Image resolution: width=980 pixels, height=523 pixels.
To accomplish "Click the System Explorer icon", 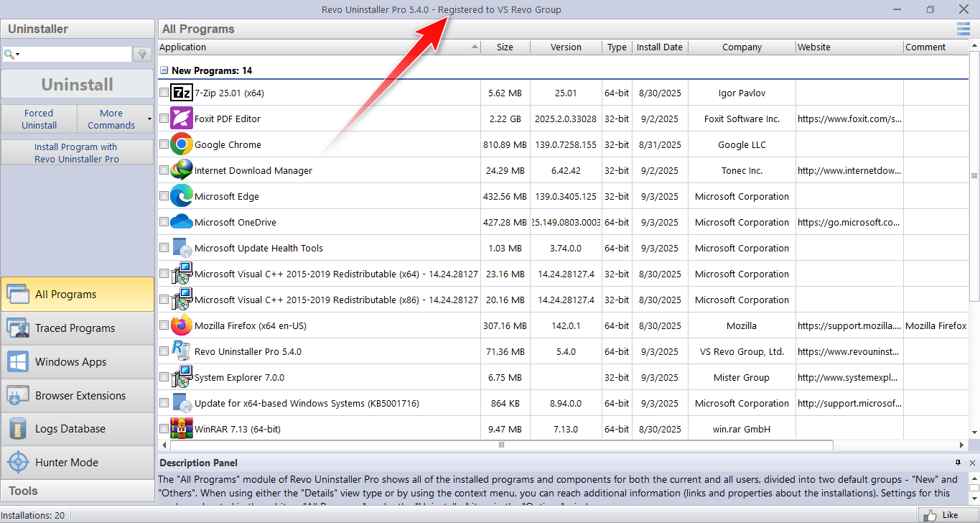I will pyautogui.click(x=182, y=377).
